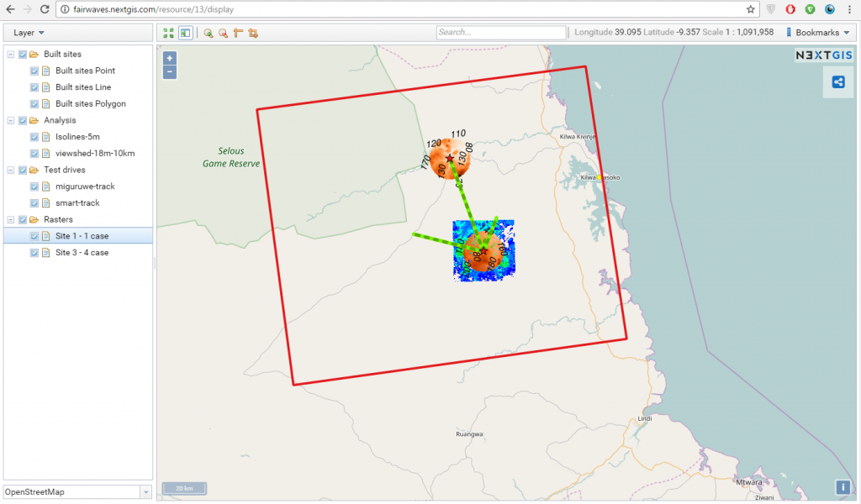
Task: Toggle the layer panel visibility icon
Action: [184, 33]
